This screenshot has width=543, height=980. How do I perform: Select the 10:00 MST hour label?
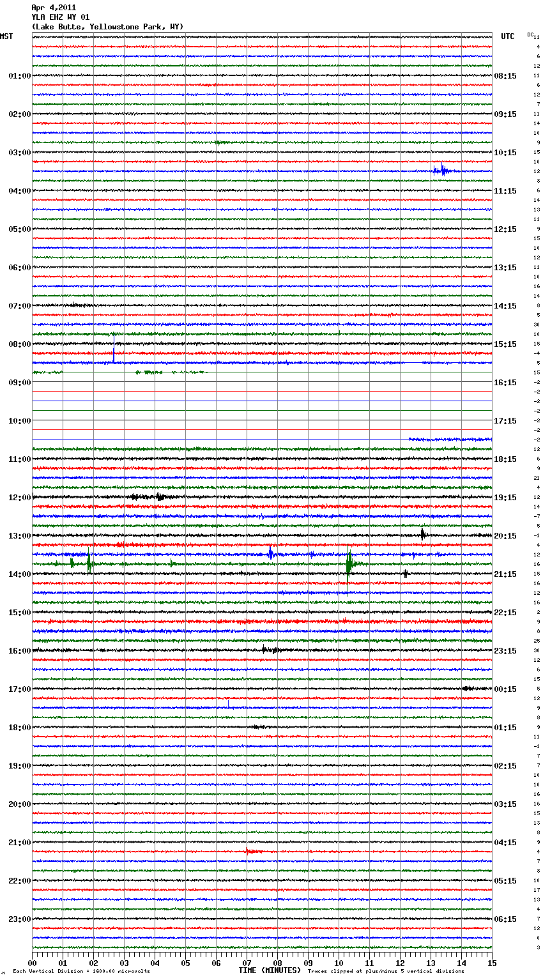19,421
